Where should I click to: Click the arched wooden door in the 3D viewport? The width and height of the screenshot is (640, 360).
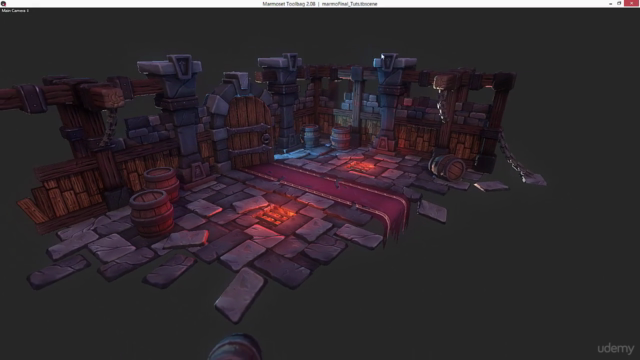(x=249, y=131)
